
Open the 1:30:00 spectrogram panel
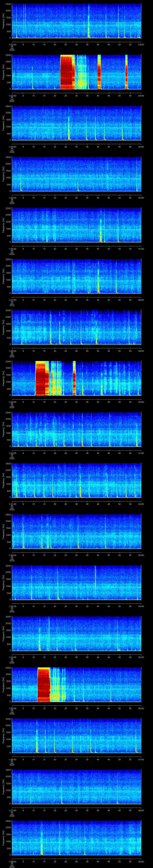pos(76,429)
